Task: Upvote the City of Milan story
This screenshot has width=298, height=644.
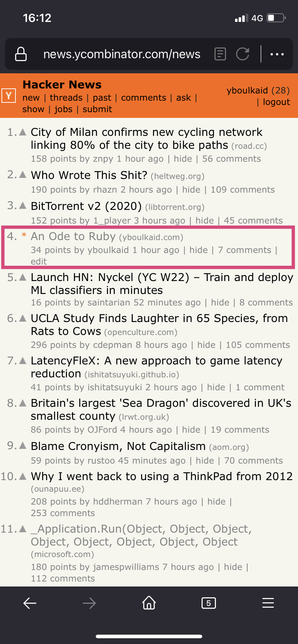Action: (x=23, y=132)
